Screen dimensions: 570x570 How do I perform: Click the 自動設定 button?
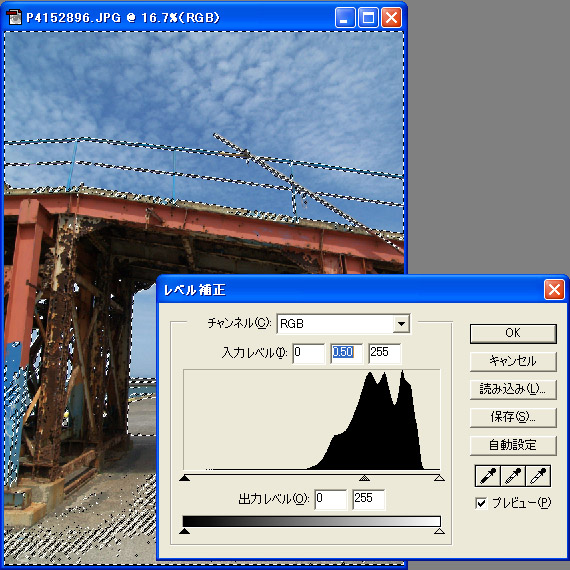coord(513,445)
